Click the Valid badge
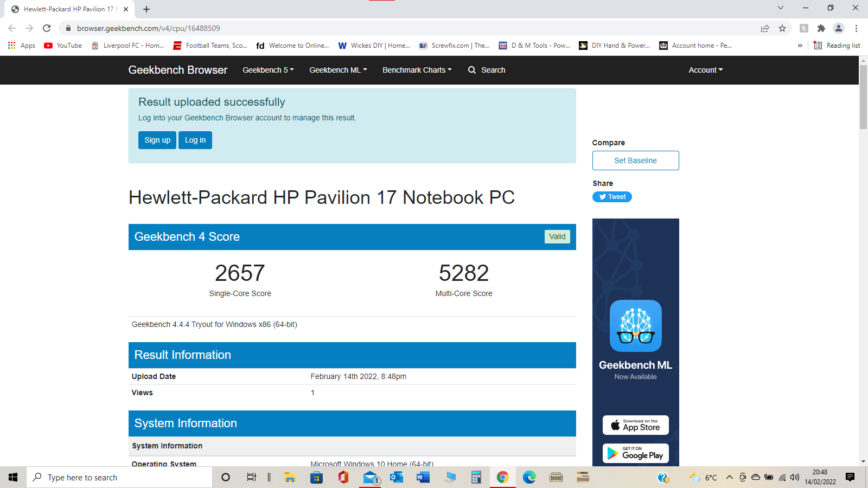 557,236
